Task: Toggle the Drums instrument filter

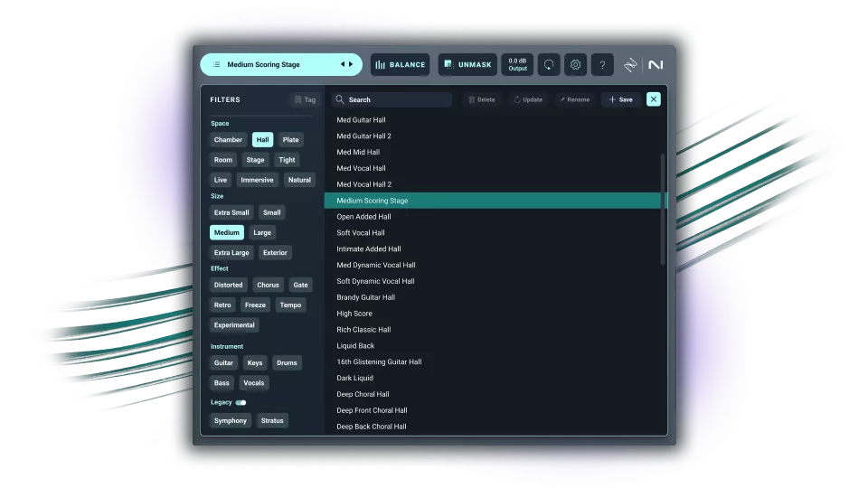Action: pos(287,363)
